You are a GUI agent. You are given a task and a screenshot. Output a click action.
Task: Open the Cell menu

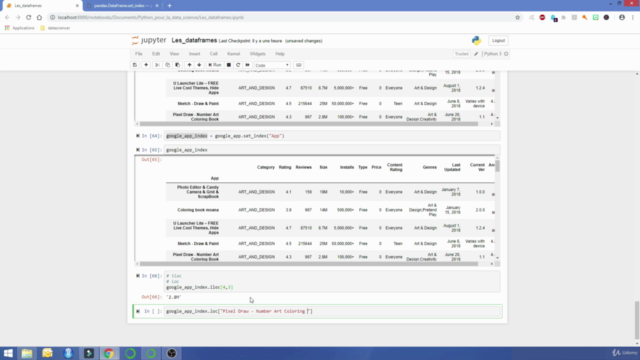213,54
